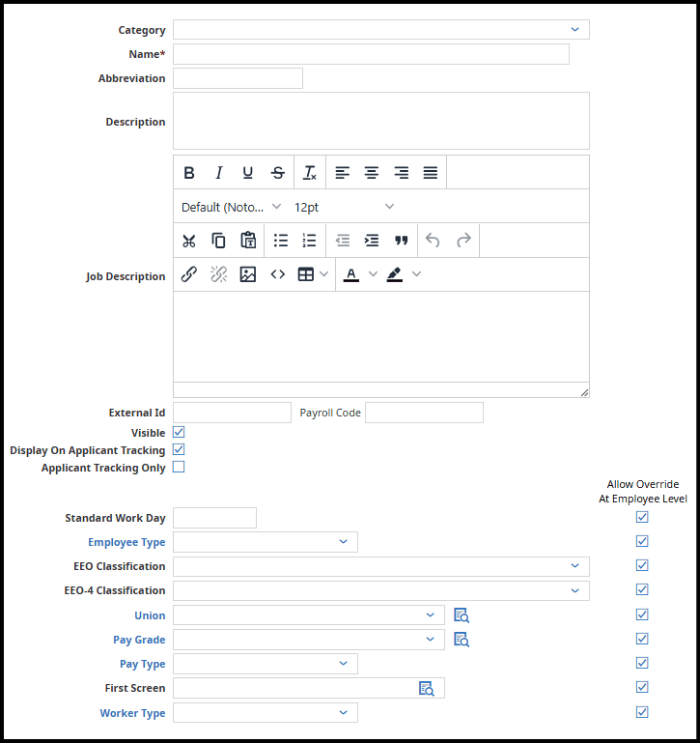
Task: Toggle override checkbox for EEO Classification
Action: tap(642, 565)
